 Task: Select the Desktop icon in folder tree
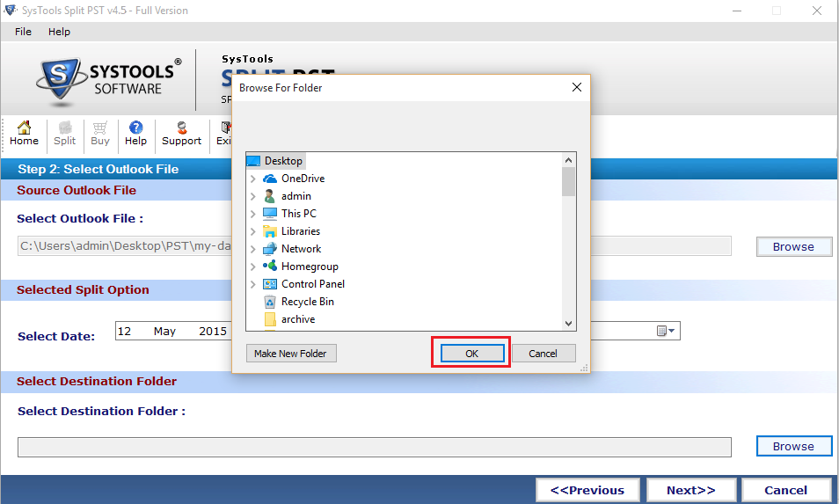coord(253,161)
